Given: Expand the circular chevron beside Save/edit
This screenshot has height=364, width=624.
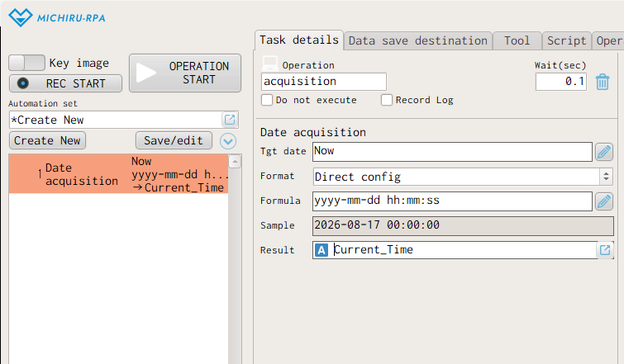Looking at the screenshot, I should pyautogui.click(x=228, y=141).
